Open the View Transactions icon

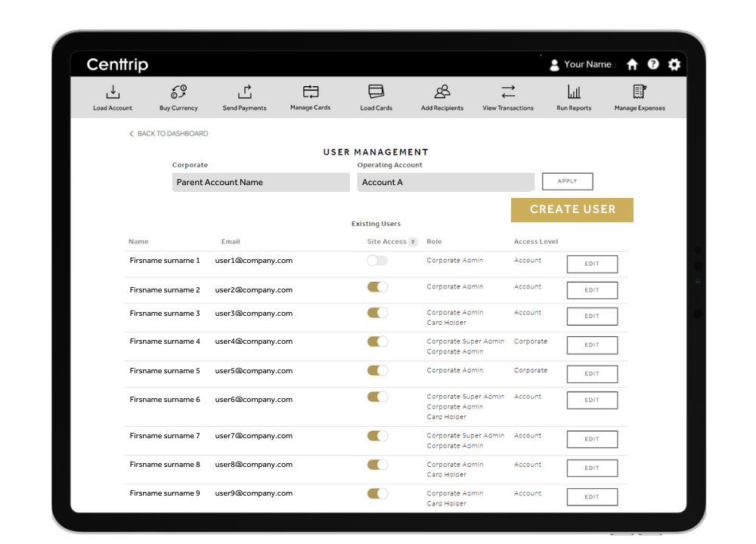click(x=508, y=91)
